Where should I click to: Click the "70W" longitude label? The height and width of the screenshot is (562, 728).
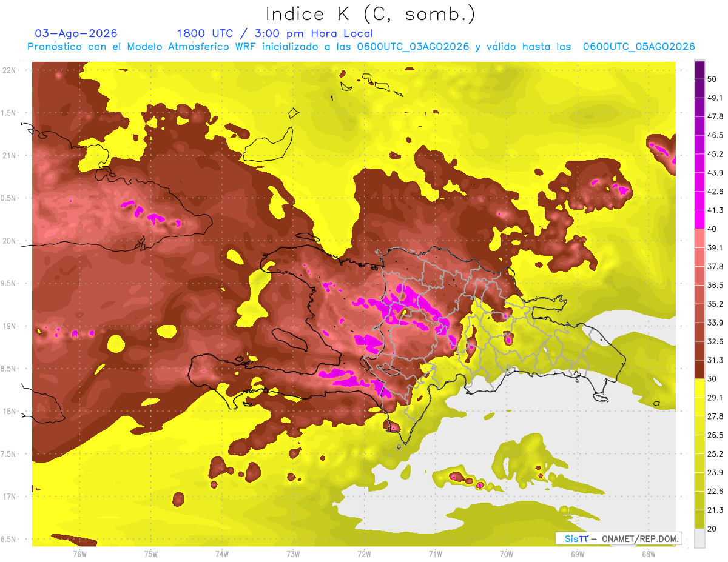507,554
